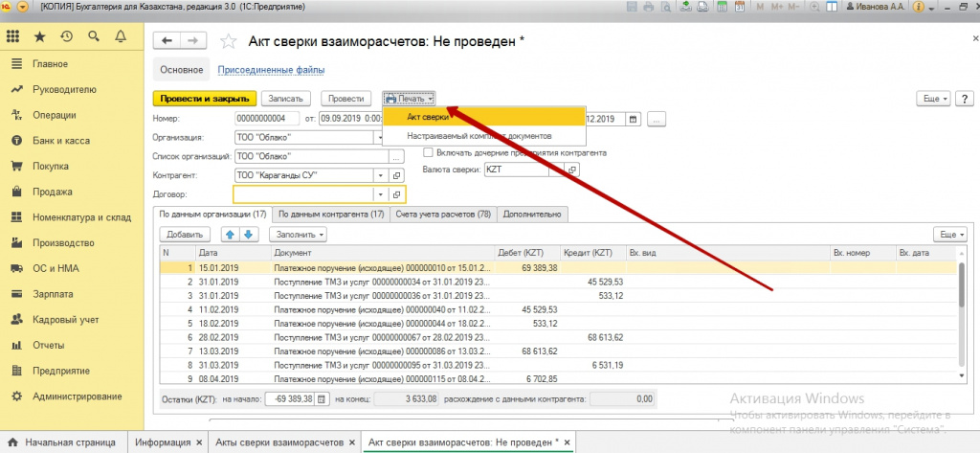Open Номенклатура и склад section

pos(82,217)
